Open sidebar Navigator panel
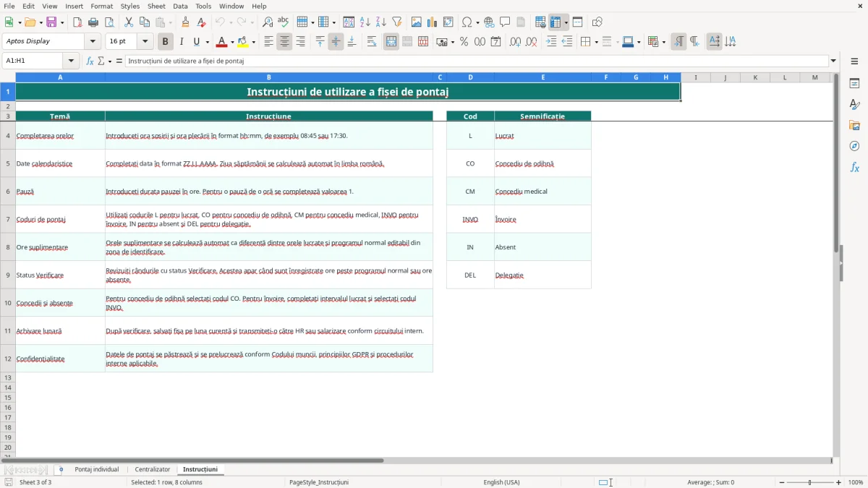This screenshot has height=488, width=868. coord(854,147)
